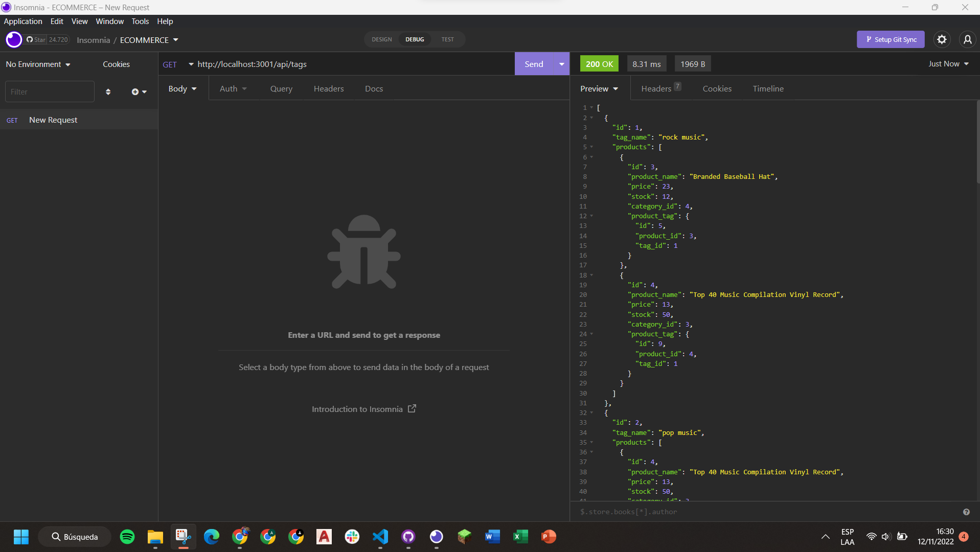Open the Send options dropdown arrow
The image size is (980, 552).
tap(561, 64)
